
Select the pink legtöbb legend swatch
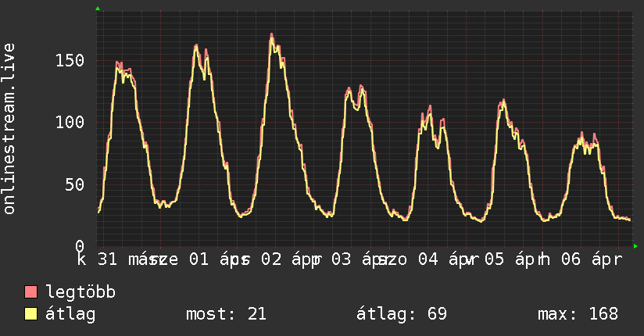pos(31,292)
